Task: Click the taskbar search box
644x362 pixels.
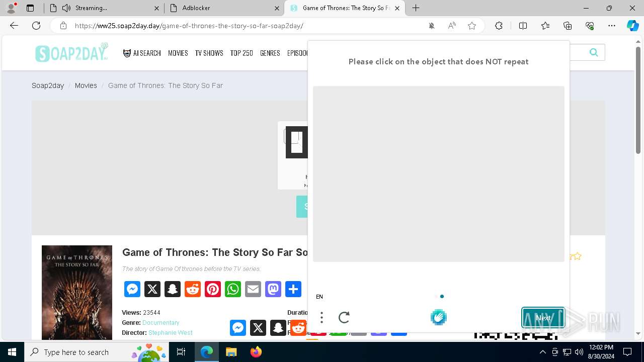Action: [98, 352]
